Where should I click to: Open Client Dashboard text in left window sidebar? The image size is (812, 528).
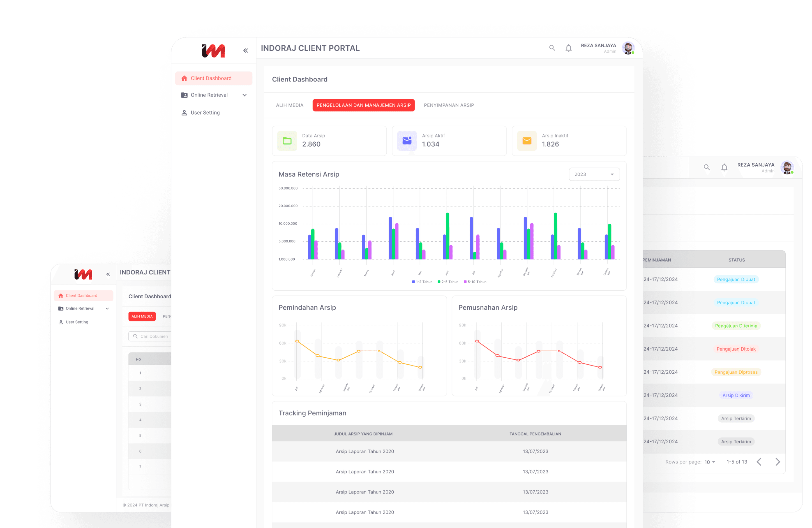point(82,296)
